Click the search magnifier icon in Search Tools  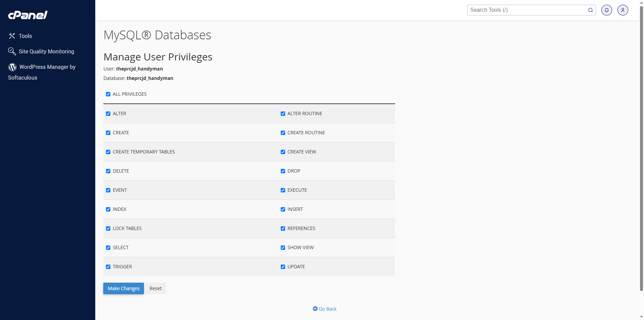click(x=590, y=10)
